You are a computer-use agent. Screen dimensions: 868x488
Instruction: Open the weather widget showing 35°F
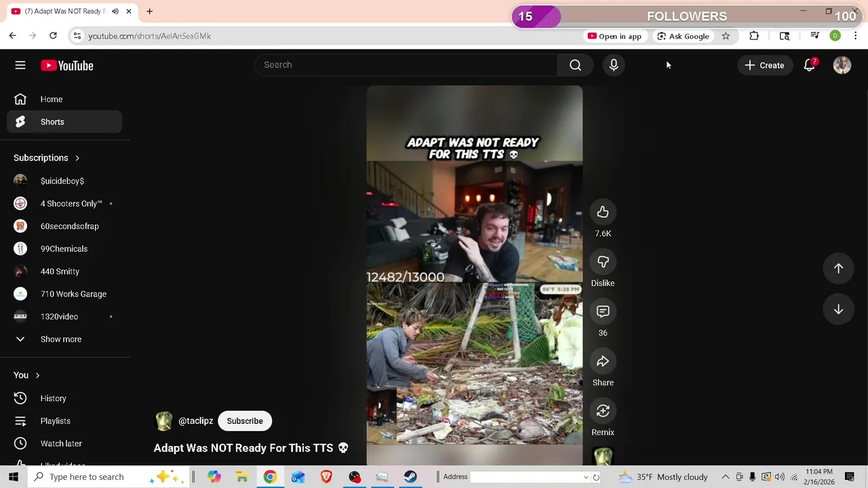pyautogui.click(x=664, y=477)
